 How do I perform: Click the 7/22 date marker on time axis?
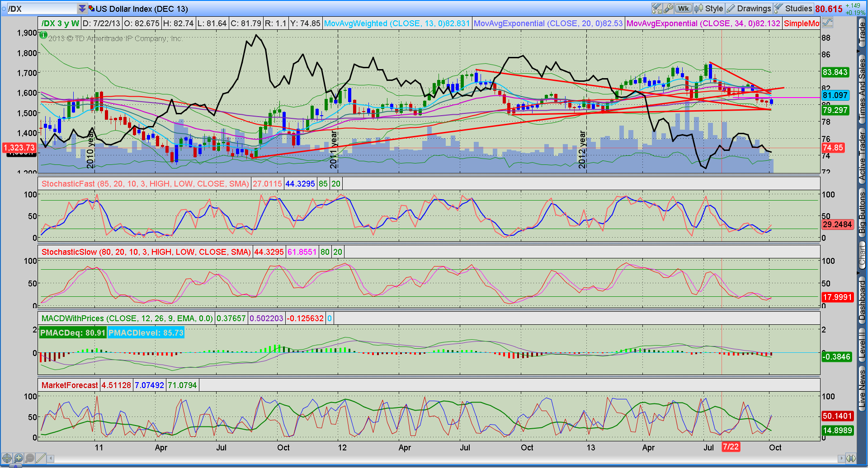(x=731, y=447)
